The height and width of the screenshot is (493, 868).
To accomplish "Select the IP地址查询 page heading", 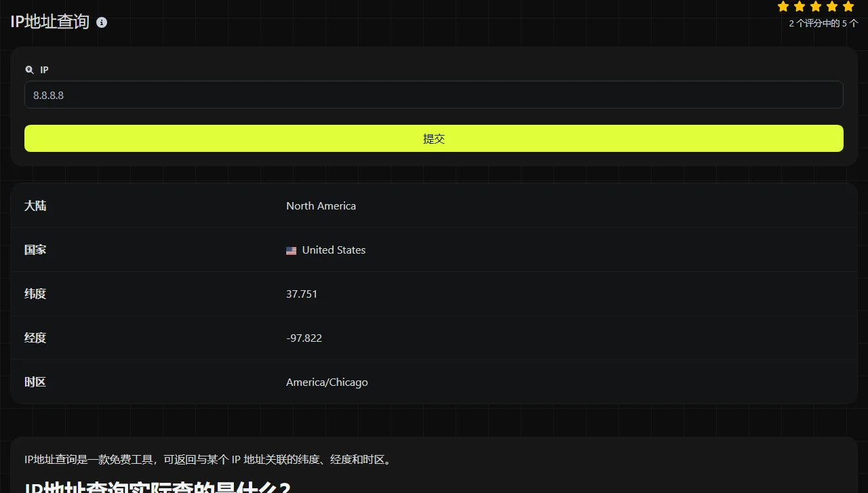I will pos(50,22).
